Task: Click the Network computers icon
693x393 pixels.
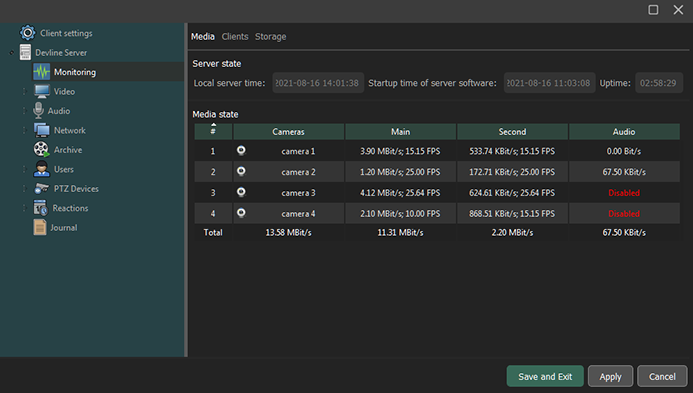Action: coord(42,130)
